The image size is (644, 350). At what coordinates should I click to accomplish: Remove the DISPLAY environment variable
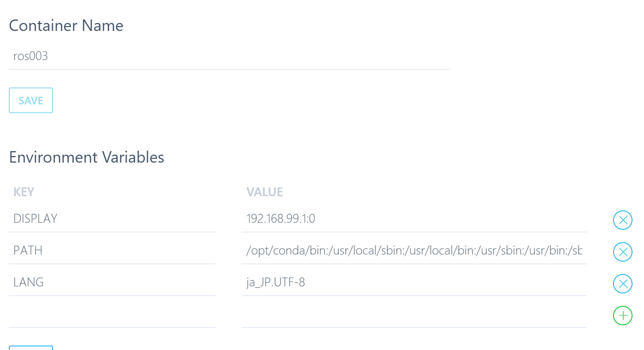pyautogui.click(x=623, y=220)
